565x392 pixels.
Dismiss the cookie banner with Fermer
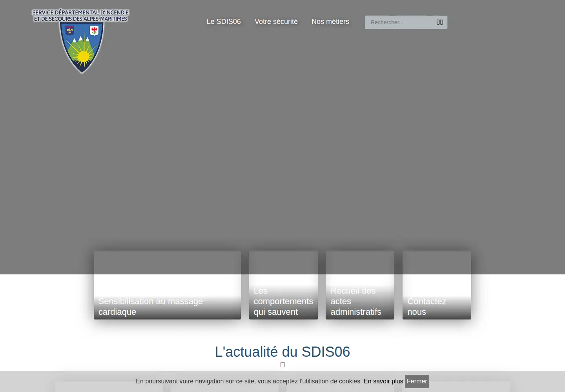(x=417, y=381)
